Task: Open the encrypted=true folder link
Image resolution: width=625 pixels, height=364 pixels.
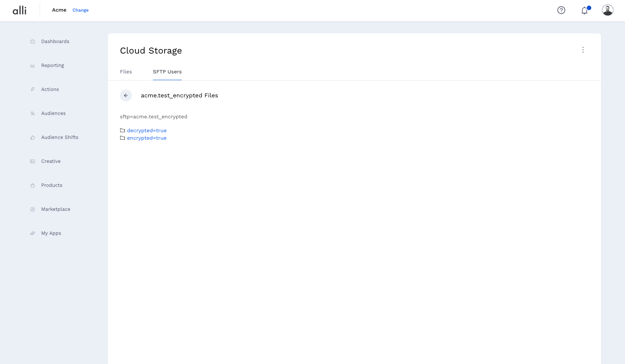Action: [x=147, y=138]
